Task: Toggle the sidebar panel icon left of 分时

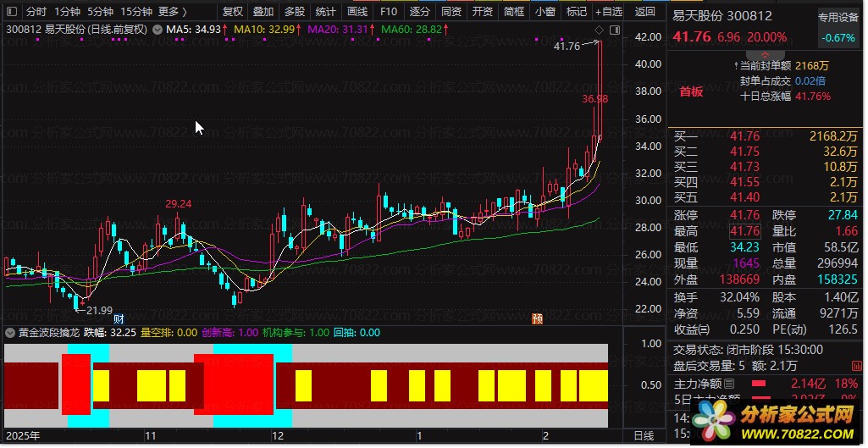Action: [x=12, y=11]
